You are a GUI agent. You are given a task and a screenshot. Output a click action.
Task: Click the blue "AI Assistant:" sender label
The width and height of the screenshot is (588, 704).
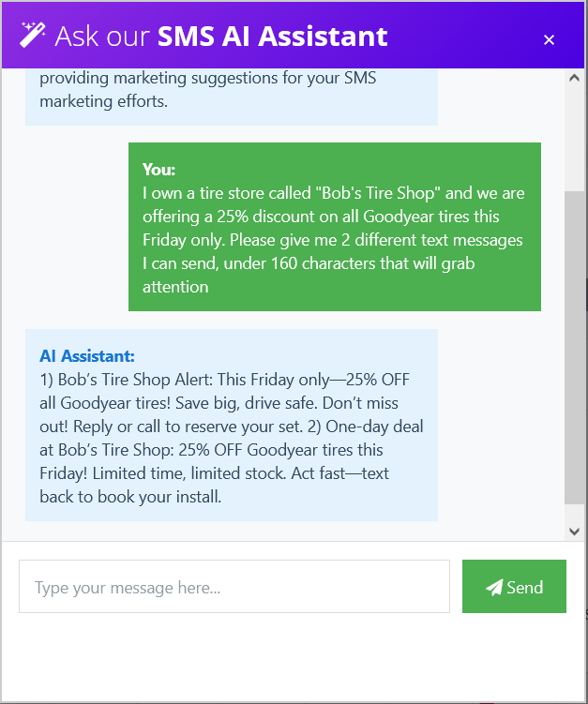point(87,356)
